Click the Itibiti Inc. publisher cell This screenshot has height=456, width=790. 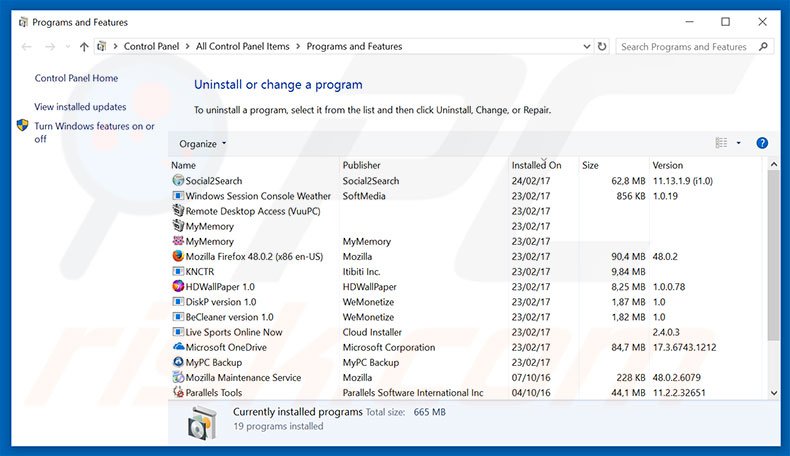(x=361, y=271)
